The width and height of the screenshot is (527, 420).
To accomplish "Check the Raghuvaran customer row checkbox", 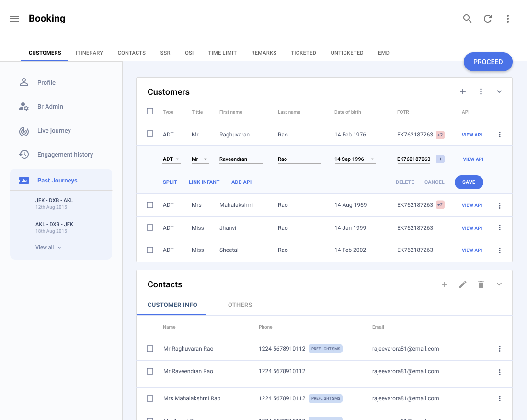I will pos(150,134).
